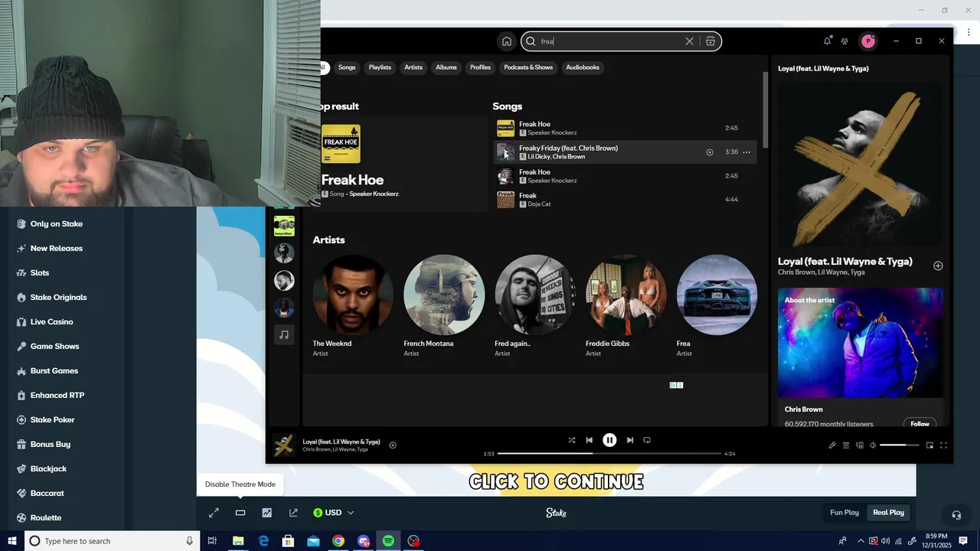Filter results by Profiles
Viewport: 980px width, 551px height.
480,67
